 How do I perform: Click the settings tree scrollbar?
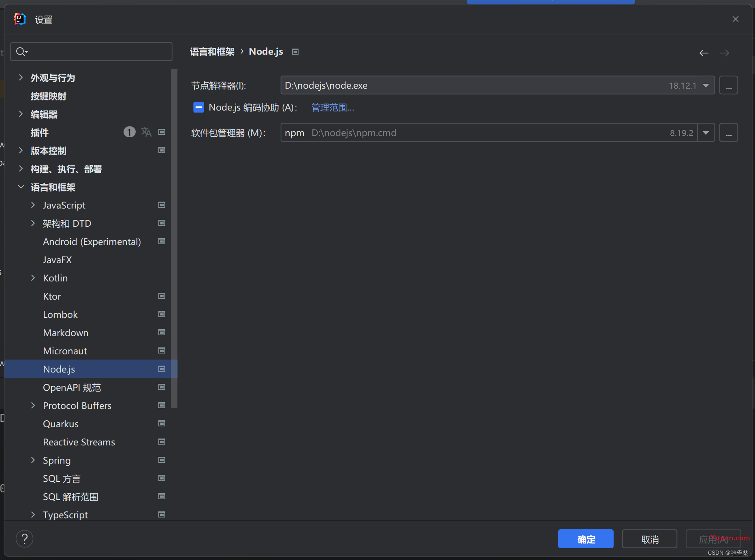point(175,239)
